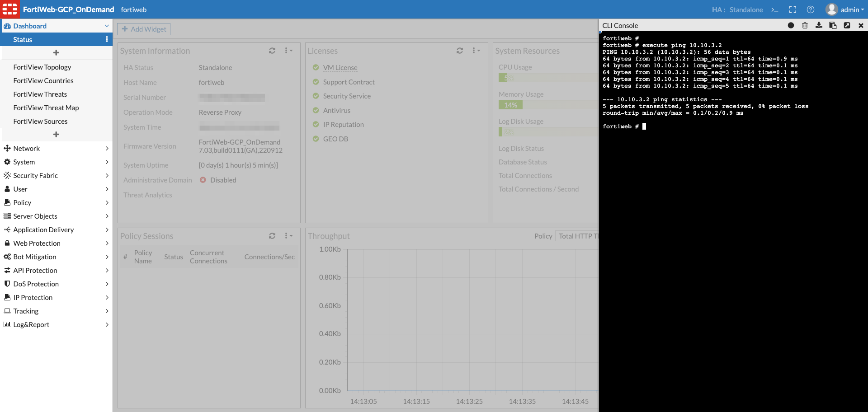868x412 pixels.
Task: Expand the Network menu chevron
Action: [107, 148]
